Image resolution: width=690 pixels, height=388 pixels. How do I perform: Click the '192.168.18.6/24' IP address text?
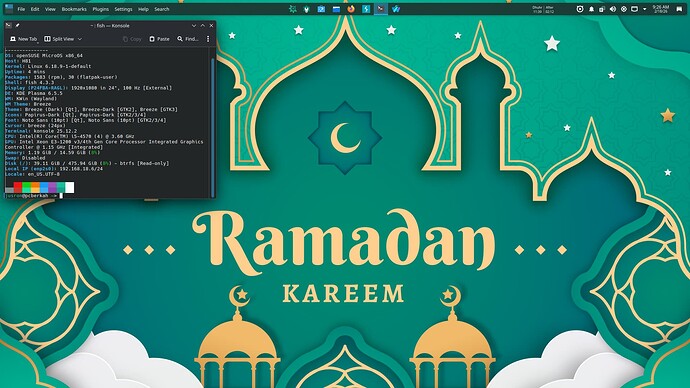(x=81, y=169)
